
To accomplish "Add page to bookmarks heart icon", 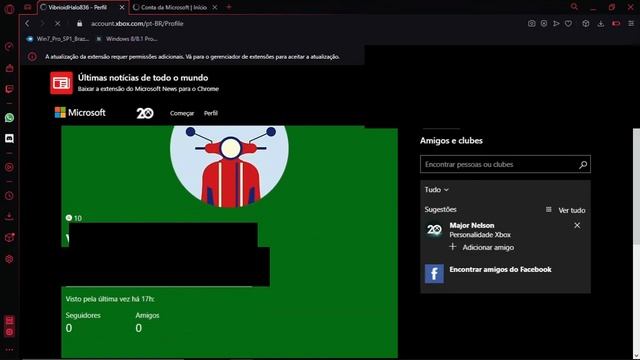I will tap(568, 24).
